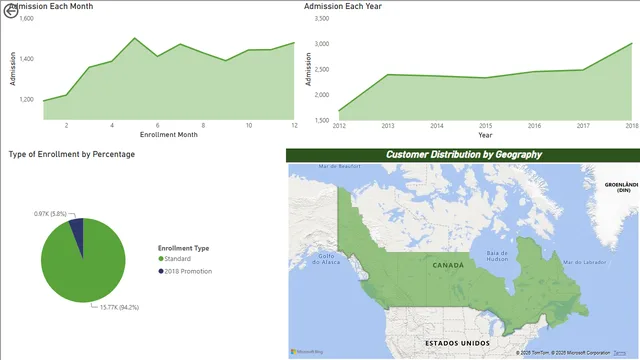Click the Enrollment Type legend title
Viewport: 640px width, 360px height.
(x=183, y=248)
